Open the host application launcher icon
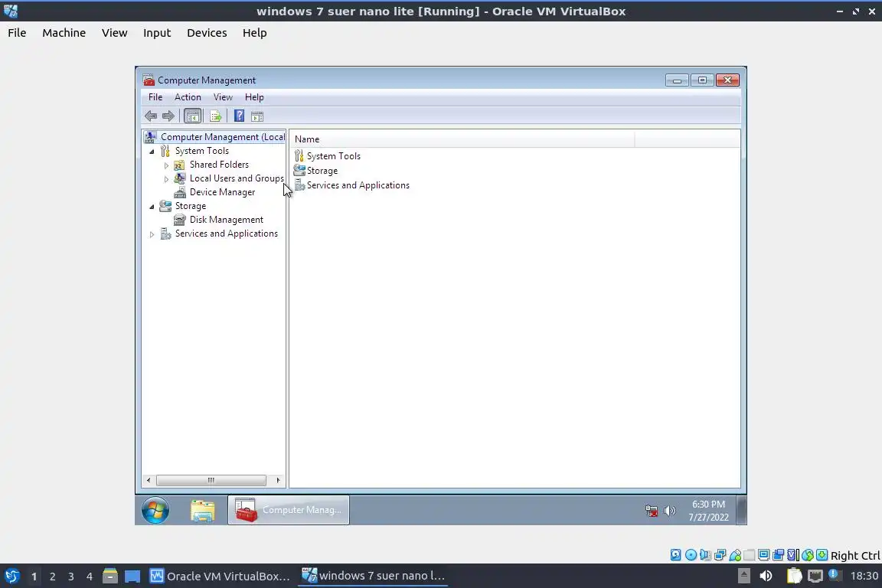 click(11, 577)
